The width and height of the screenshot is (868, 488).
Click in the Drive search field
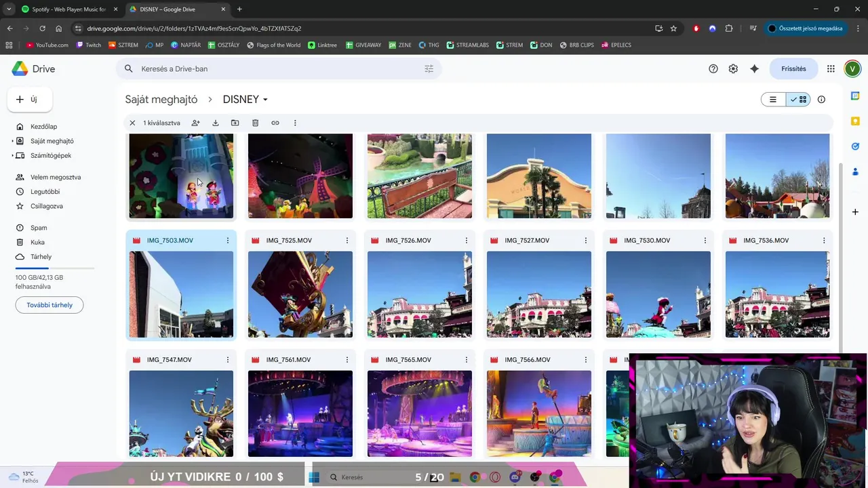point(278,68)
